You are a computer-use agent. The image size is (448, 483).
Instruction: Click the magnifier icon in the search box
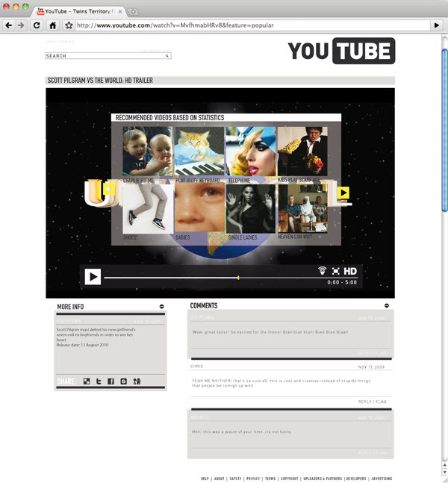pos(167,56)
